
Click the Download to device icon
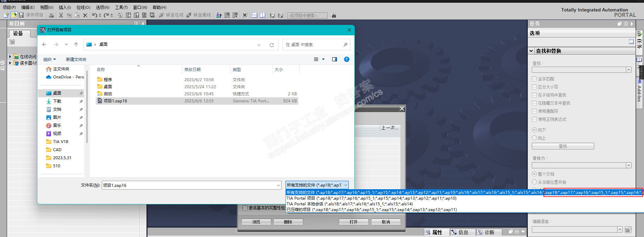pyautogui.click(x=128, y=15)
